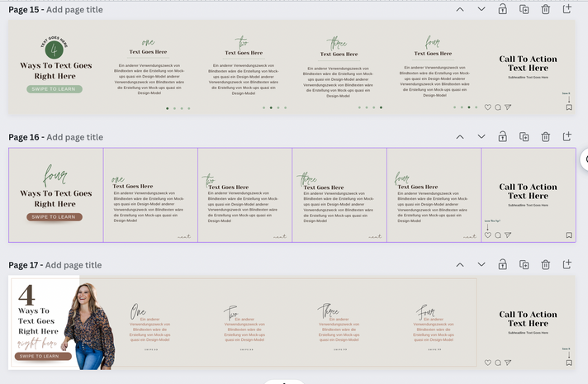This screenshot has width=588, height=384.
Task: Click comment bubble icon on Page 16 design
Action: [498, 235]
